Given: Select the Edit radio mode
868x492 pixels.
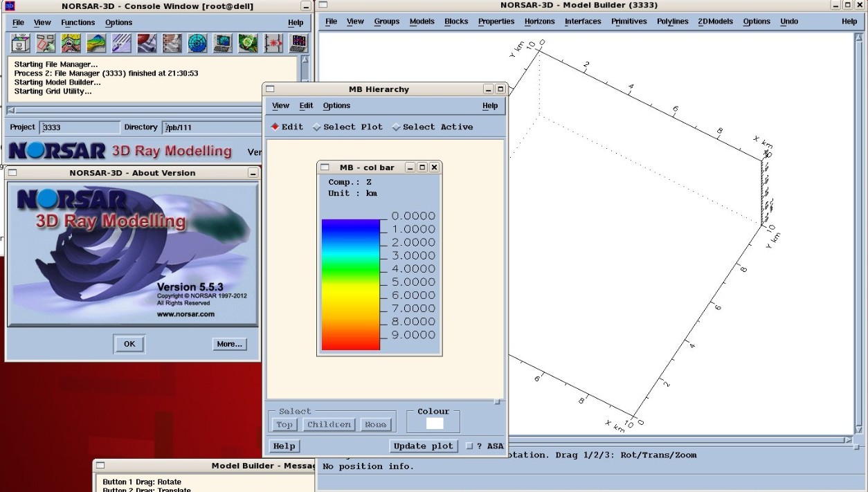Looking at the screenshot, I should coord(287,127).
